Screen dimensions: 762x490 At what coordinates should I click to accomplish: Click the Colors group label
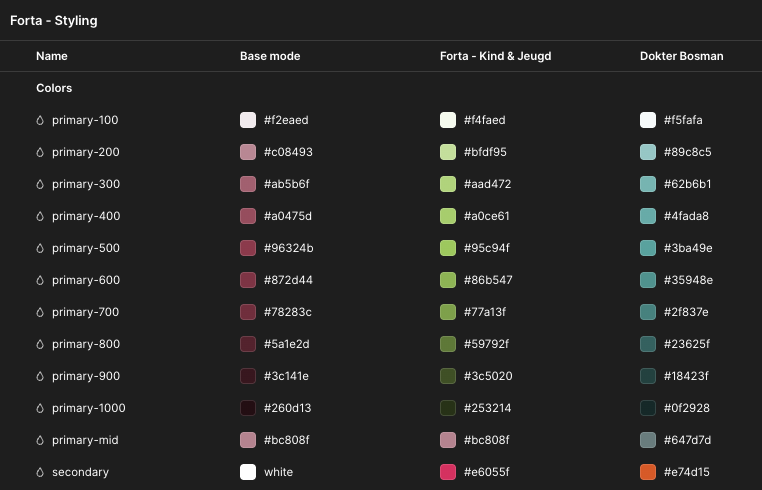54,88
